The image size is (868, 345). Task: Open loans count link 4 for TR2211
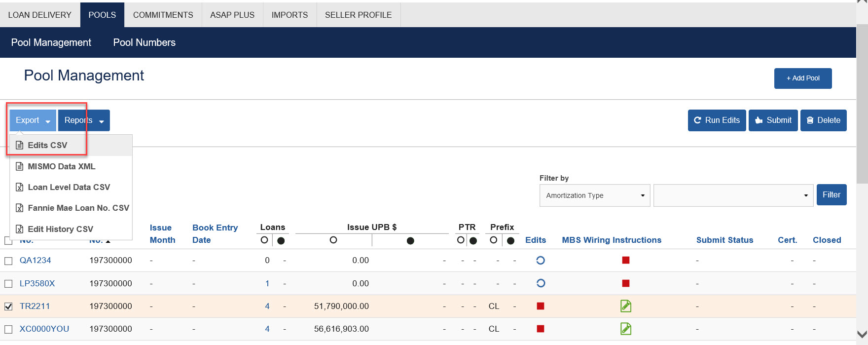click(x=267, y=306)
